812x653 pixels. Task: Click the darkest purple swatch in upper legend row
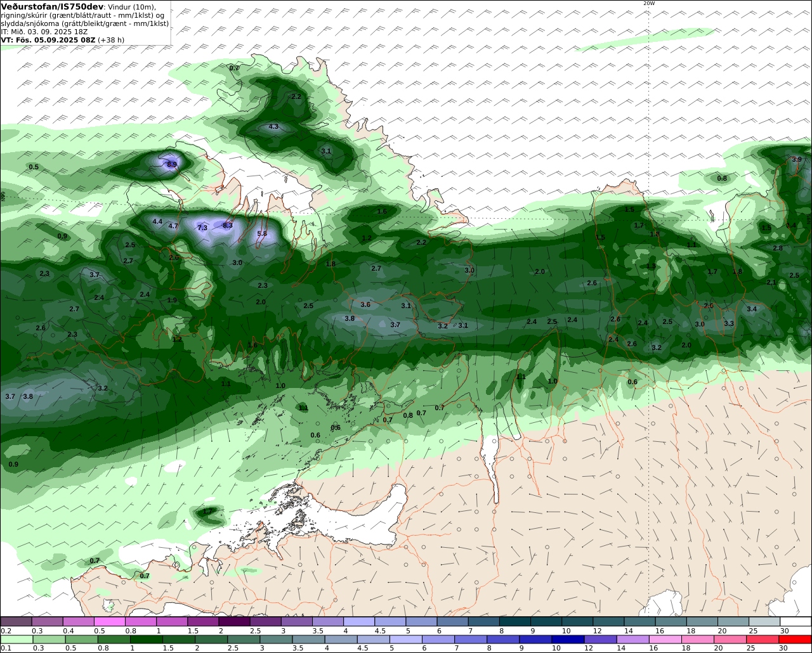click(234, 621)
